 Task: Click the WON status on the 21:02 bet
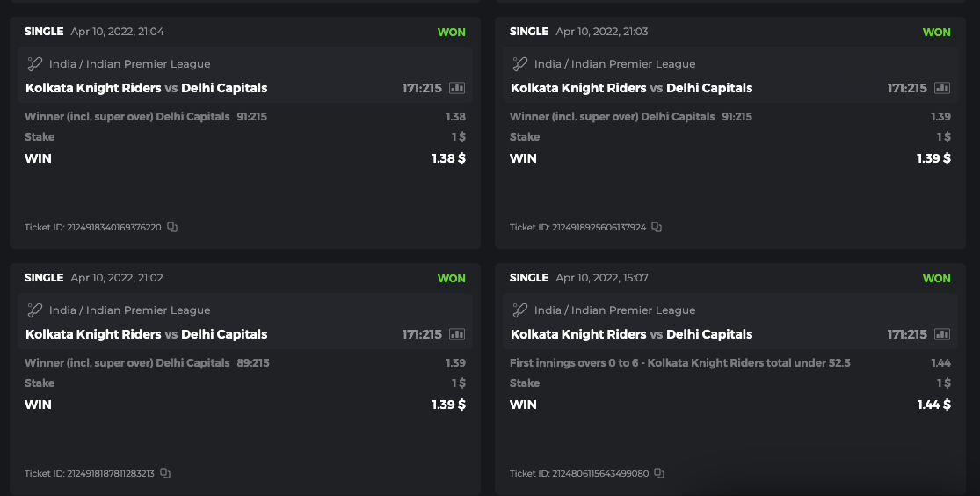pos(451,278)
